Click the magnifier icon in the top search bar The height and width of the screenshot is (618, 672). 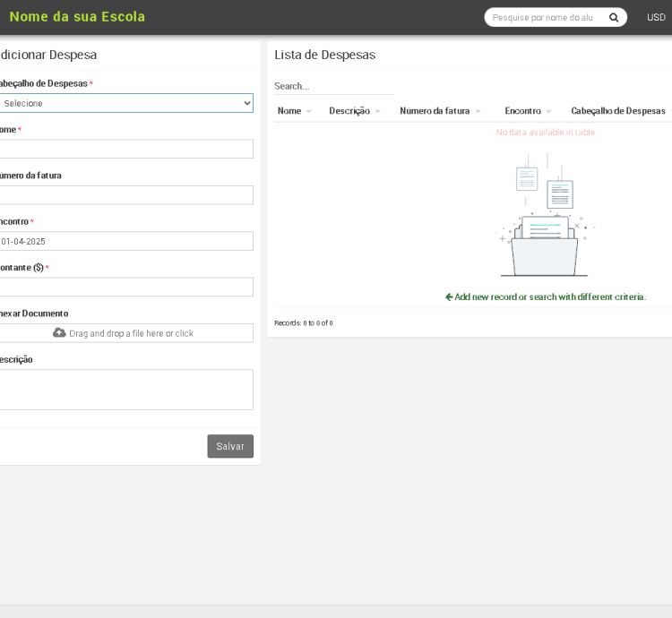click(x=614, y=17)
